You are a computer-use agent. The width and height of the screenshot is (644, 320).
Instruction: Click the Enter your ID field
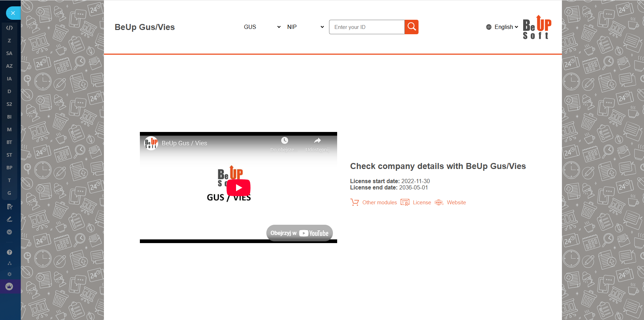[x=367, y=27]
